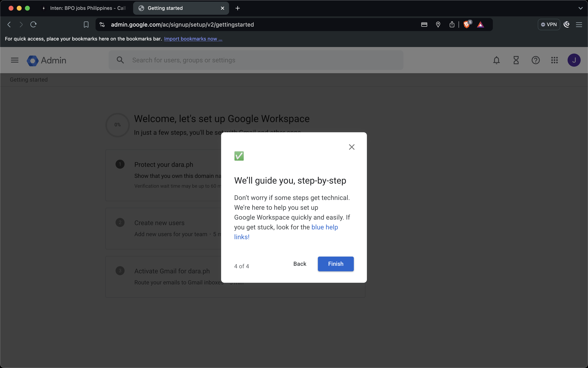The width and height of the screenshot is (588, 368).
Task: Click the location pin icon in address bar
Action: pos(438,25)
